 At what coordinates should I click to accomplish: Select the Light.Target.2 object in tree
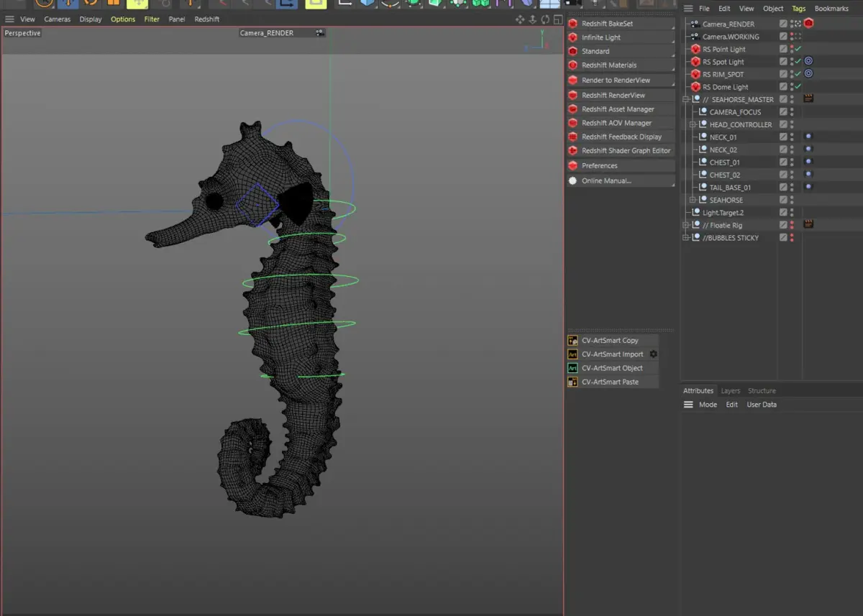[x=723, y=213]
